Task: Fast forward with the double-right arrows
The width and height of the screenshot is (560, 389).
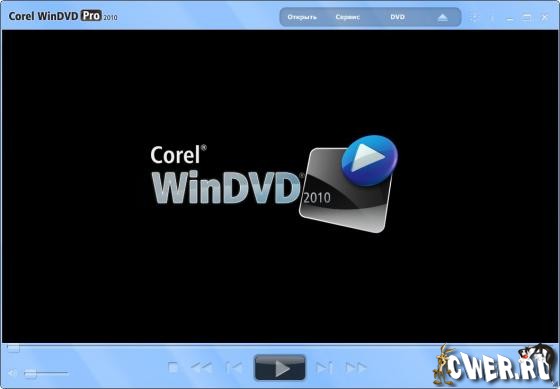Action: pyautogui.click(x=356, y=367)
